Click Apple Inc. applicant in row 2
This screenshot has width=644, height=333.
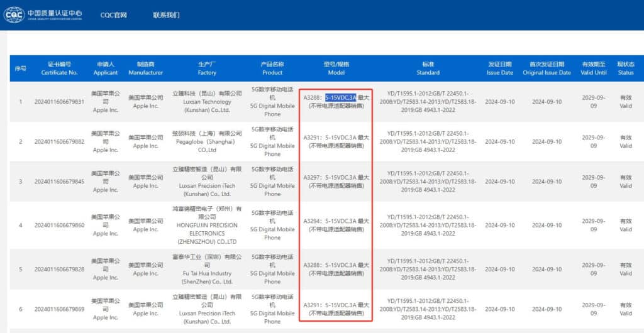pyautogui.click(x=106, y=141)
